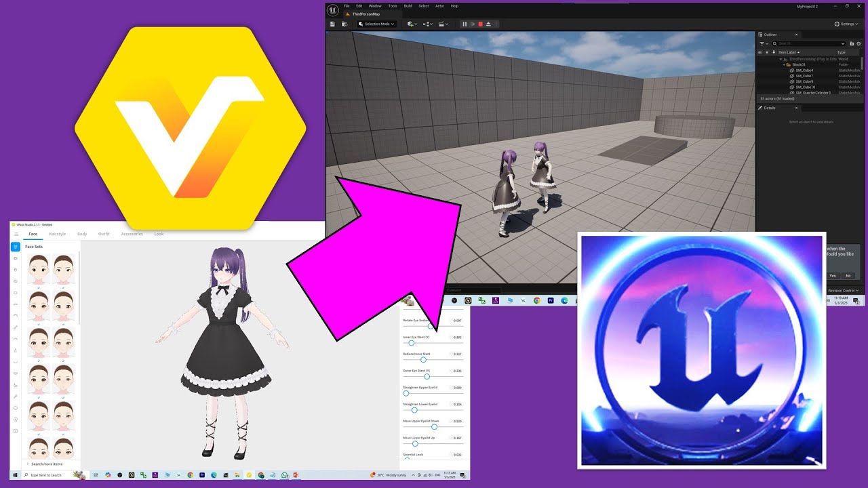Open the Selection Mode dropdown
The height and width of the screenshot is (488, 868).
pos(376,24)
